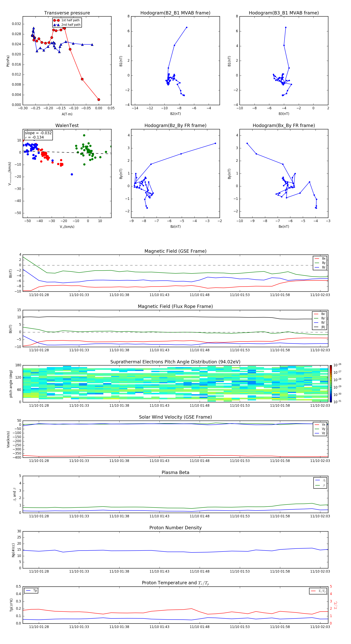The width and height of the screenshot is (351, 644).
Task: Click the 'WalenTest' plot title
Action: (x=67, y=125)
